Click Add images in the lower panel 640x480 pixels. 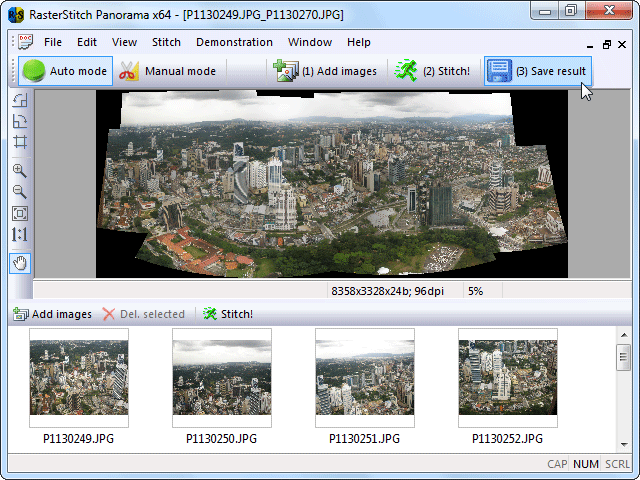[x=52, y=314]
